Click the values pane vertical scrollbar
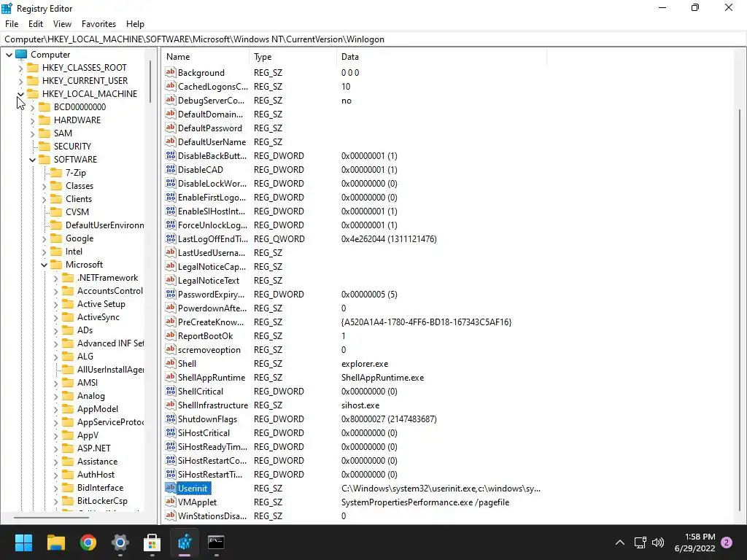Image resolution: width=747 pixels, height=560 pixels. click(x=740, y=309)
